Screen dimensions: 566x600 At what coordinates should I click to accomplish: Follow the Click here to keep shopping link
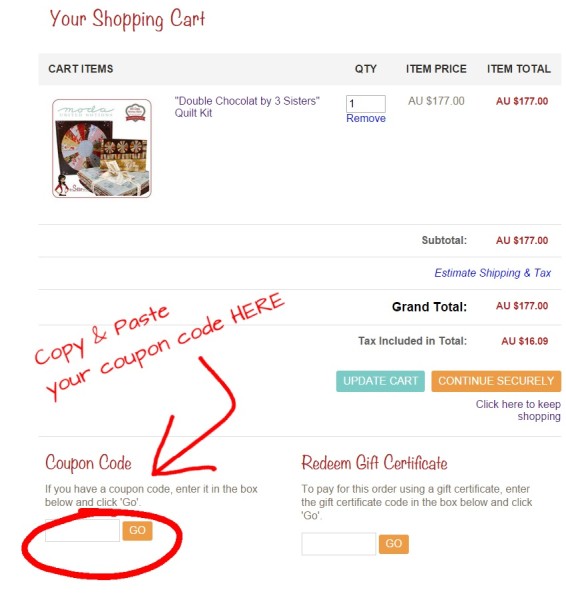pyautogui.click(x=518, y=410)
